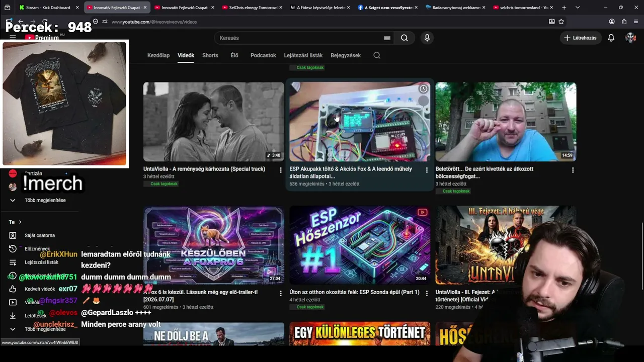Open Kedvelt videók liked videos icon

13,289
